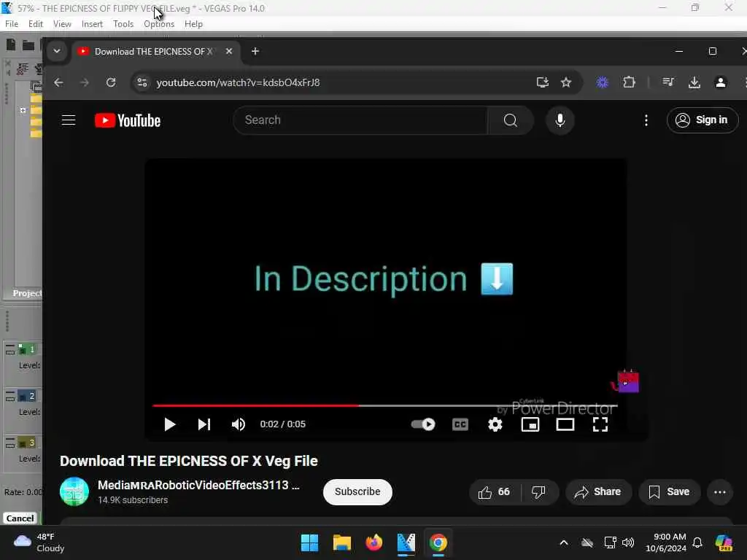747x560 pixels.
Task: Toggle closed captions CC
Action: (460, 424)
